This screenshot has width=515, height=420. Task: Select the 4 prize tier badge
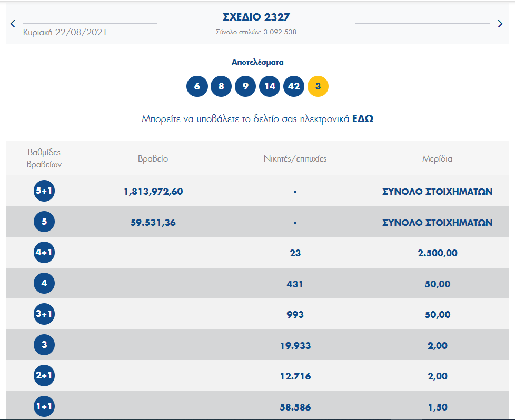click(44, 283)
